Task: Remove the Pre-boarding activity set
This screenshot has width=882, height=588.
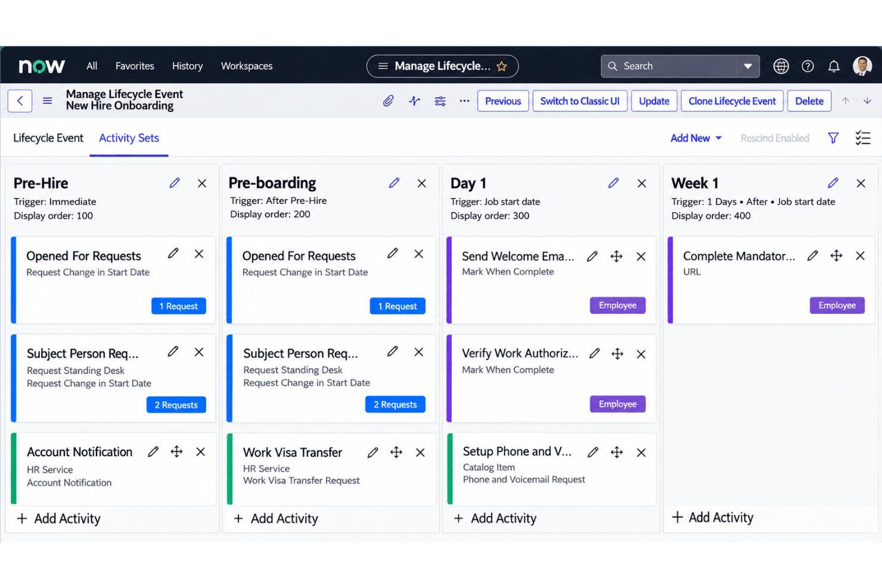Action: (421, 183)
